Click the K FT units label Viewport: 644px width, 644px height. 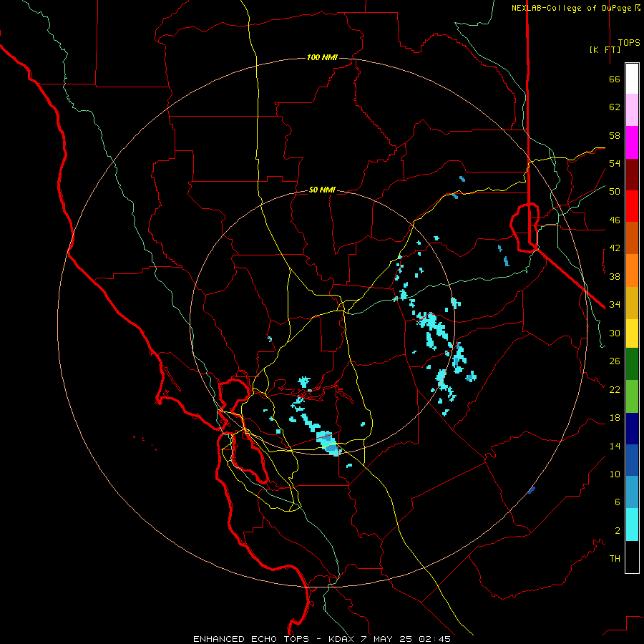(x=605, y=49)
